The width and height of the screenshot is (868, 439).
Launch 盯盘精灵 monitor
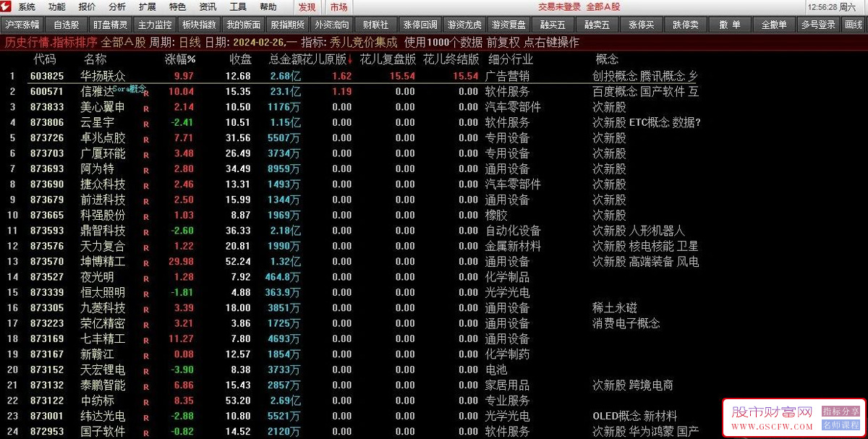point(111,25)
